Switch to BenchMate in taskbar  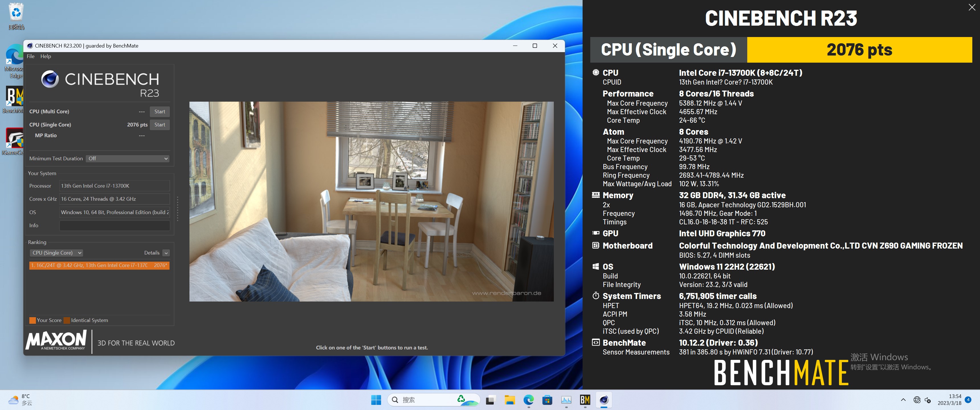click(585, 400)
